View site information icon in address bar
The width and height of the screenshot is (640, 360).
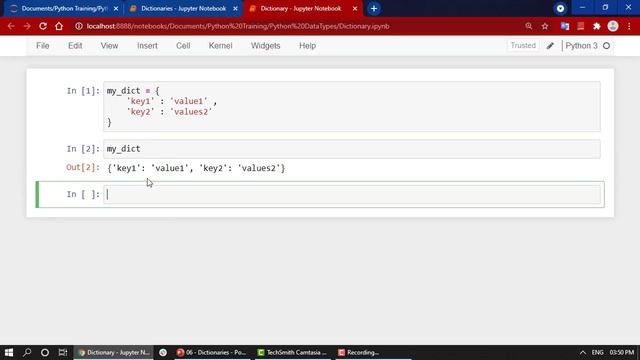pos(79,26)
